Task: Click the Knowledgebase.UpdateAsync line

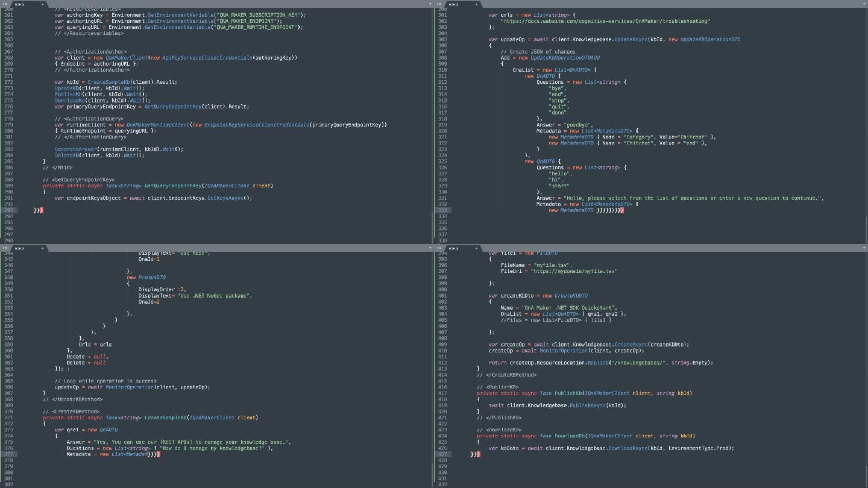Action: 614,39
